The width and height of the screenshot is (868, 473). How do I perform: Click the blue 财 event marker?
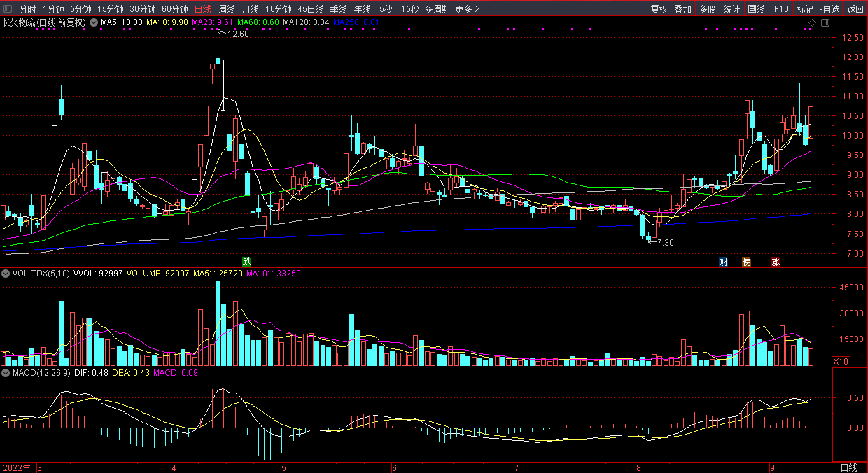pyautogui.click(x=723, y=262)
